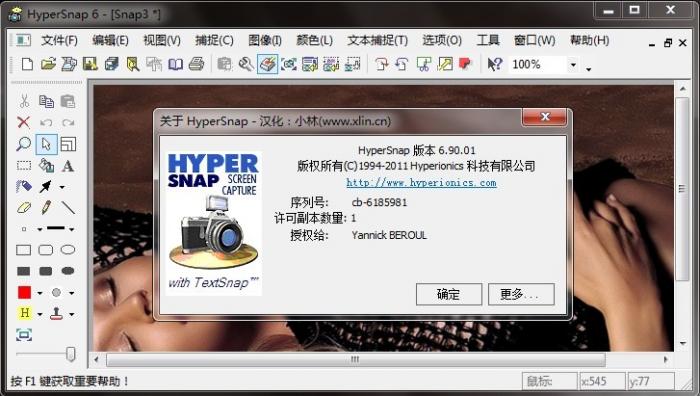Select the unfilled ellipse shape tool

(x=68, y=250)
